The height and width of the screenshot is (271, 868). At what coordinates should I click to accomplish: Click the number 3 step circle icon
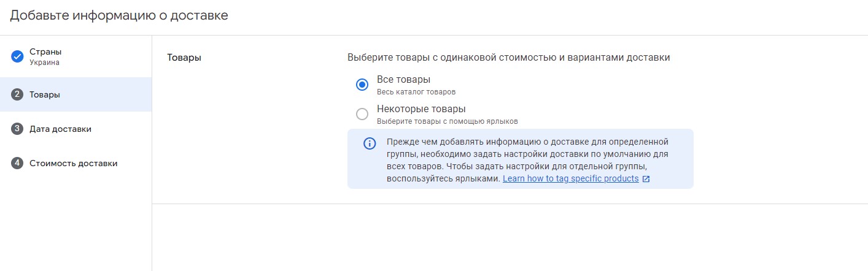point(17,129)
